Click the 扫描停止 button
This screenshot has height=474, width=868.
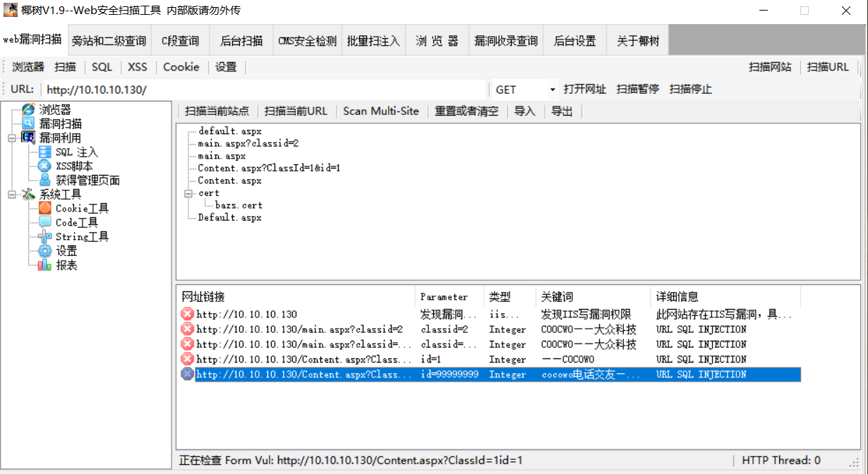tap(690, 89)
